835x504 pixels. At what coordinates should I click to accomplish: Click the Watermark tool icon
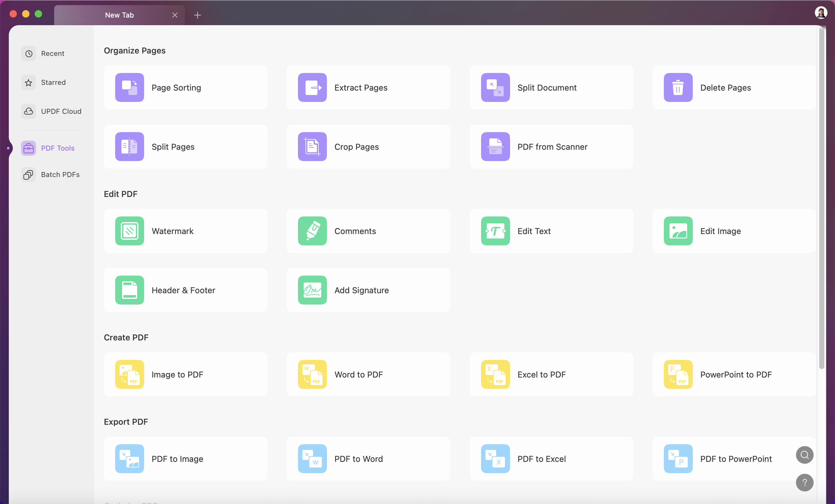[129, 231]
